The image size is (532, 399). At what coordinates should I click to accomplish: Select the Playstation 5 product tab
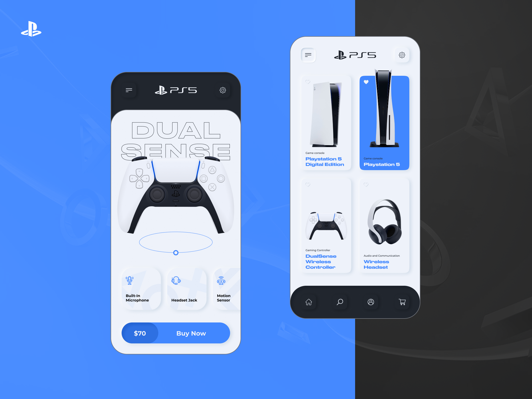click(x=386, y=122)
